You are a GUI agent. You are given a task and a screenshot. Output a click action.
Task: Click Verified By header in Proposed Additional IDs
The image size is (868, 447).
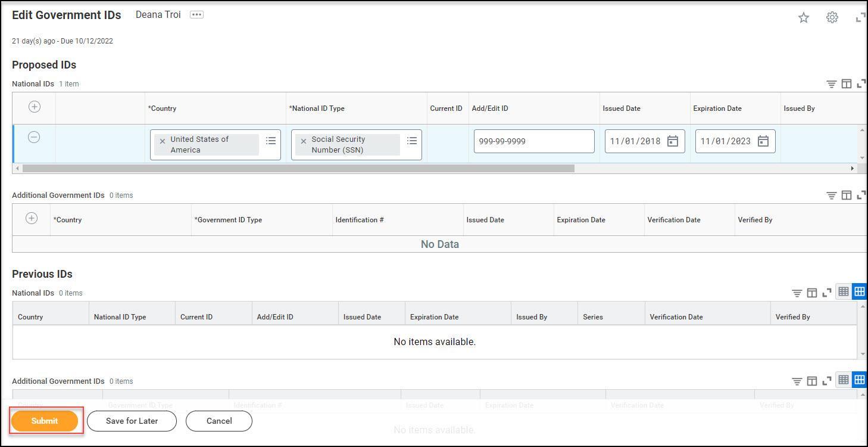coord(755,220)
